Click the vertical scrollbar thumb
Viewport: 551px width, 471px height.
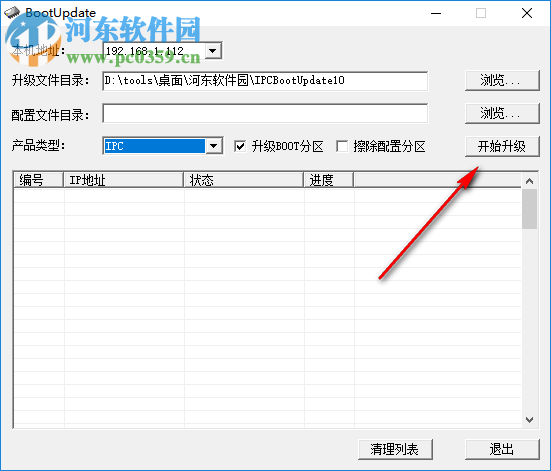click(530, 209)
